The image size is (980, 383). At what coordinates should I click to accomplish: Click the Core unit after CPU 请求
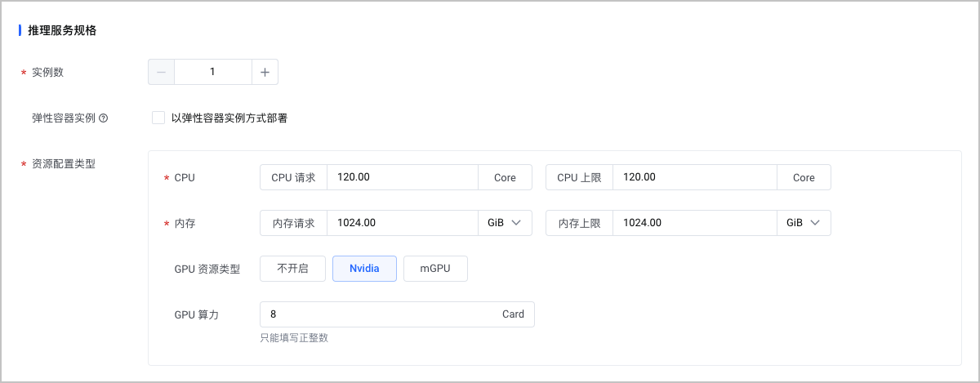coord(505,177)
